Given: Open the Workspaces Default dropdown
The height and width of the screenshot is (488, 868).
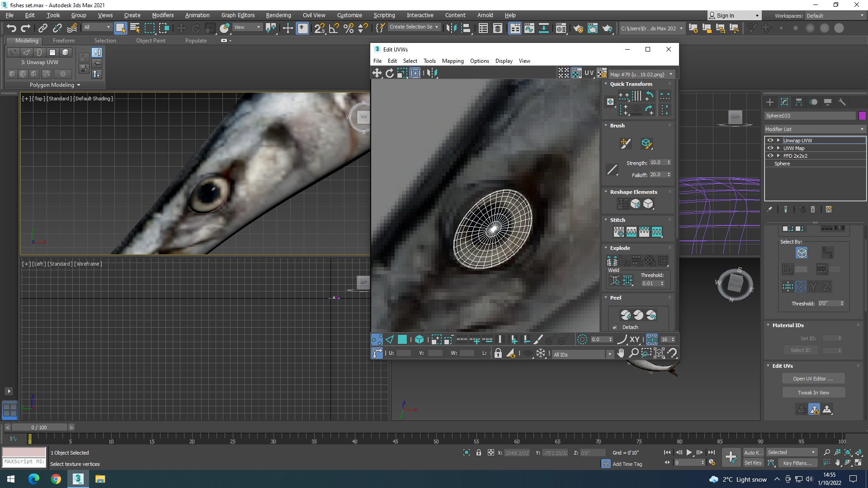Looking at the screenshot, I should (835, 16).
